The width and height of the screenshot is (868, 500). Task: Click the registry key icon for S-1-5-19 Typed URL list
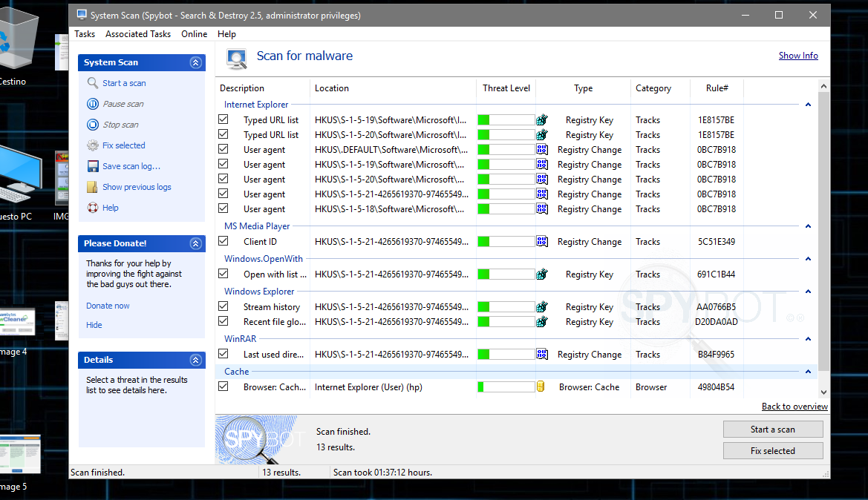(542, 119)
